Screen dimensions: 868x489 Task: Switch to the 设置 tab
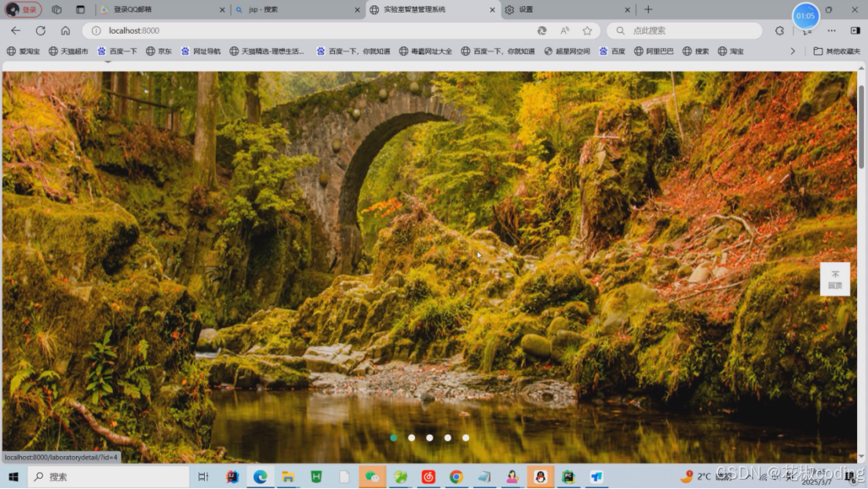(x=567, y=9)
